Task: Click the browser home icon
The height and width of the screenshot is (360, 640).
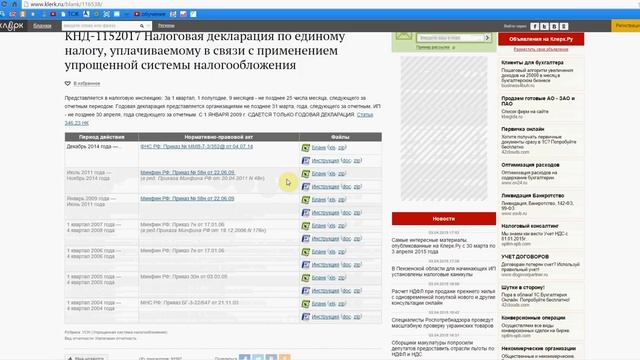Action: (x=14, y=4)
